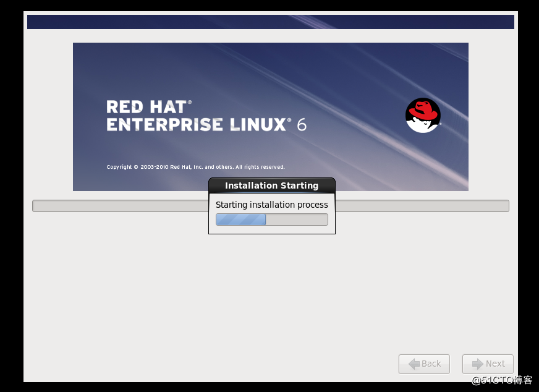Click the Installation Starting dialog title
Image resolution: width=539 pixels, height=392 pixels.
(x=271, y=185)
